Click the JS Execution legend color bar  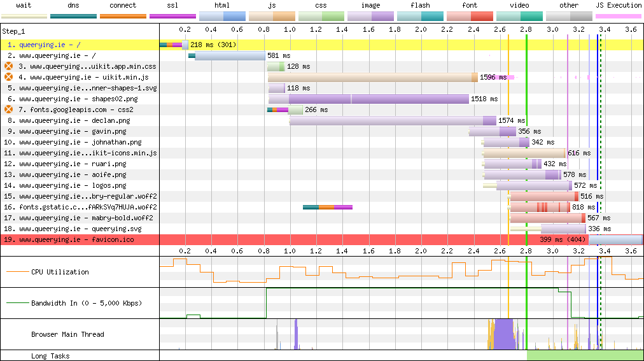point(619,17)
